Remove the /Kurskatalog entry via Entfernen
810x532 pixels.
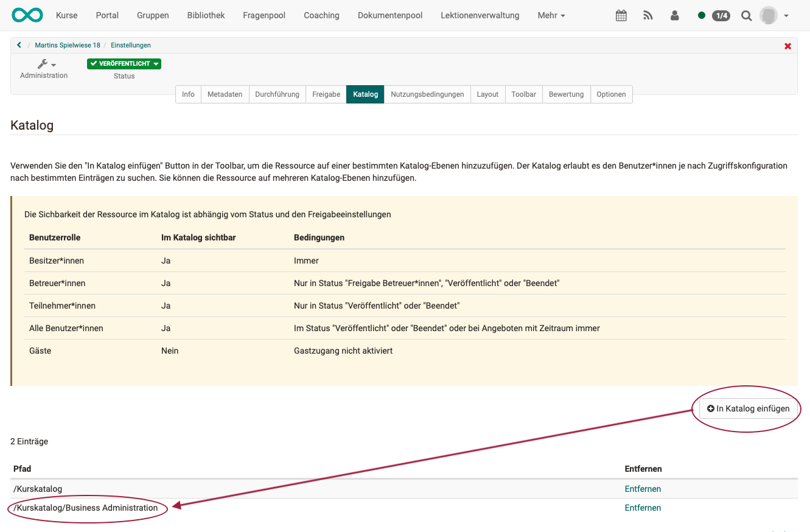pos(642,489)
